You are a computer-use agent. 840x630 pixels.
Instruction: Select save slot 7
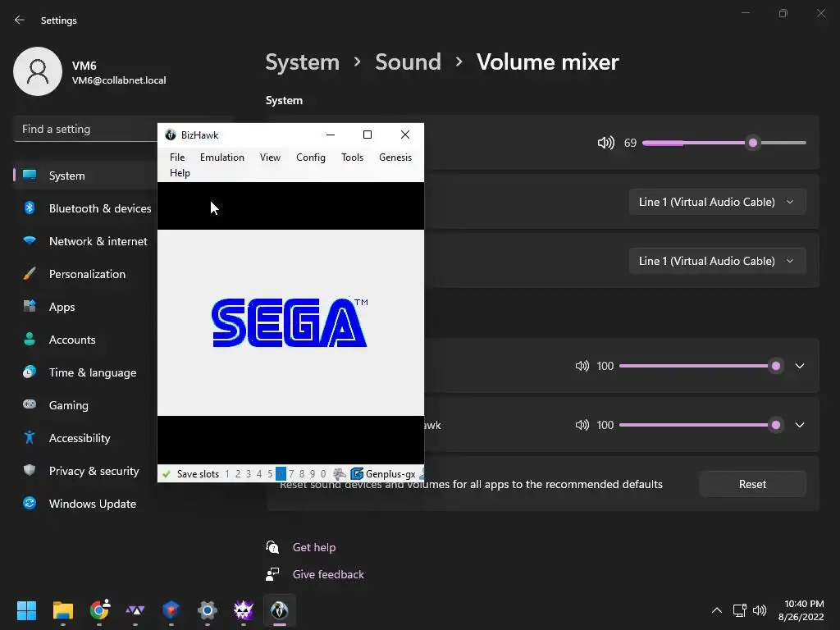(291, 474)
